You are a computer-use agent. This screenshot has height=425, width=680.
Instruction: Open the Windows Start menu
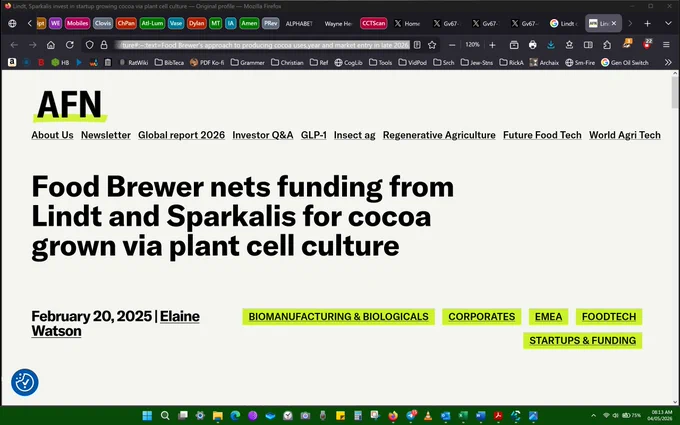point(147,415)
